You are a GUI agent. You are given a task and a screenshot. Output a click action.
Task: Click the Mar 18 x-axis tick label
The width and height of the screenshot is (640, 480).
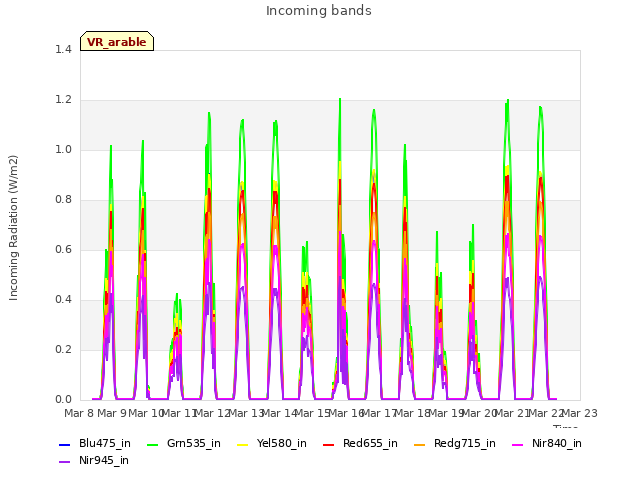point(412,413)
